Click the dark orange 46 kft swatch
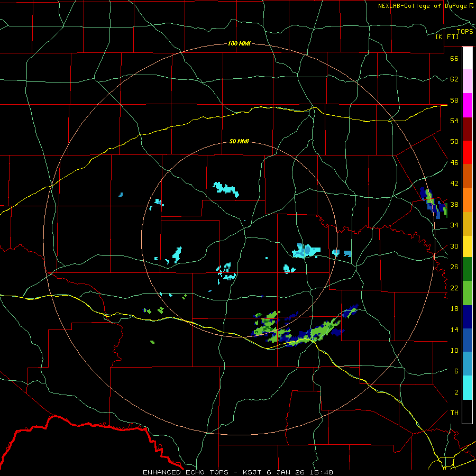This screenshot has width=476, height=476. click(467, 176)
